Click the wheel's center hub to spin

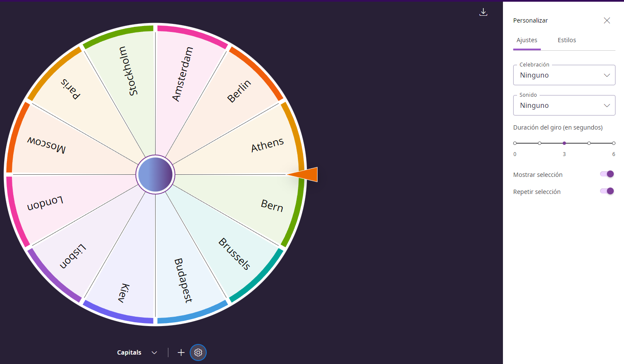(155, 174)
